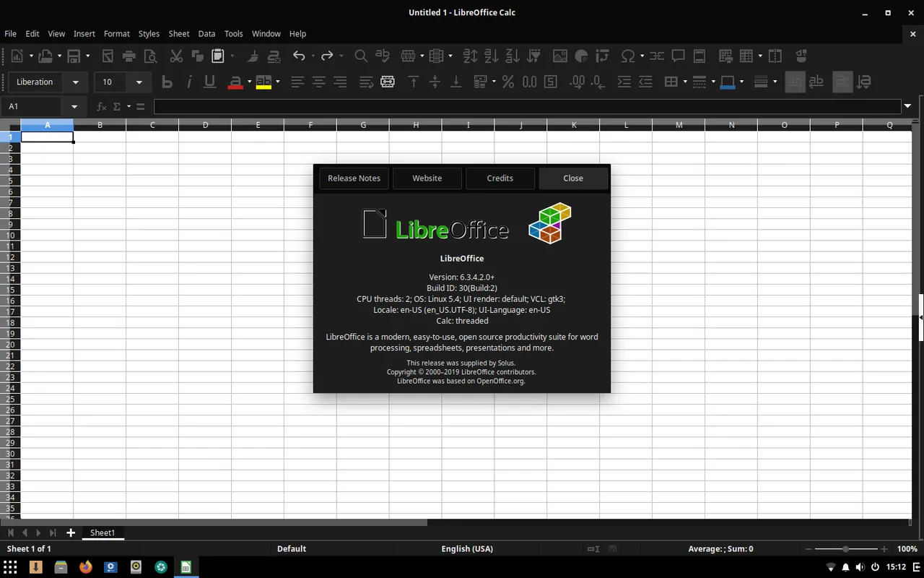Click the Insert Hyperlink icon
This screenshot has width=924, height=578.
tap(657, 56)
